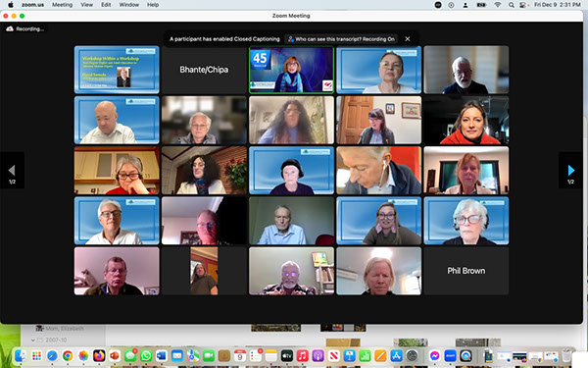
Task: Go to next gallery page with right arrow
Action: (x=570, y=171)
